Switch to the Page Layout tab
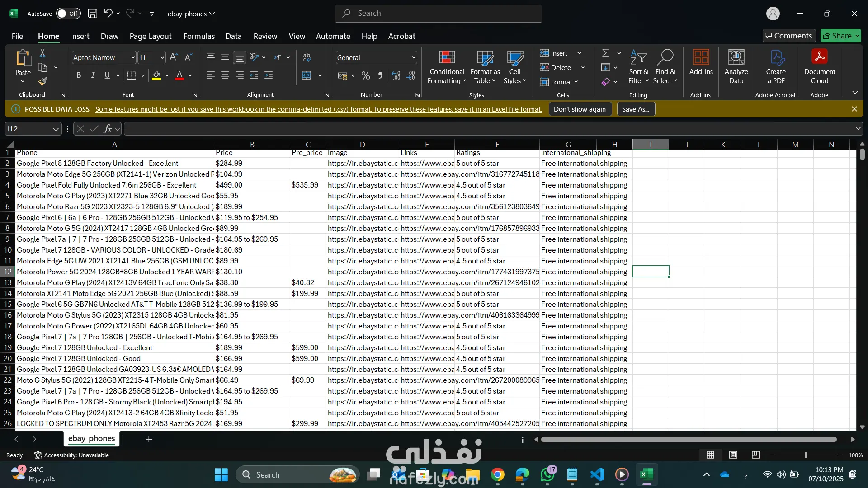The image size is (868, 488). [x=150, y=36]
